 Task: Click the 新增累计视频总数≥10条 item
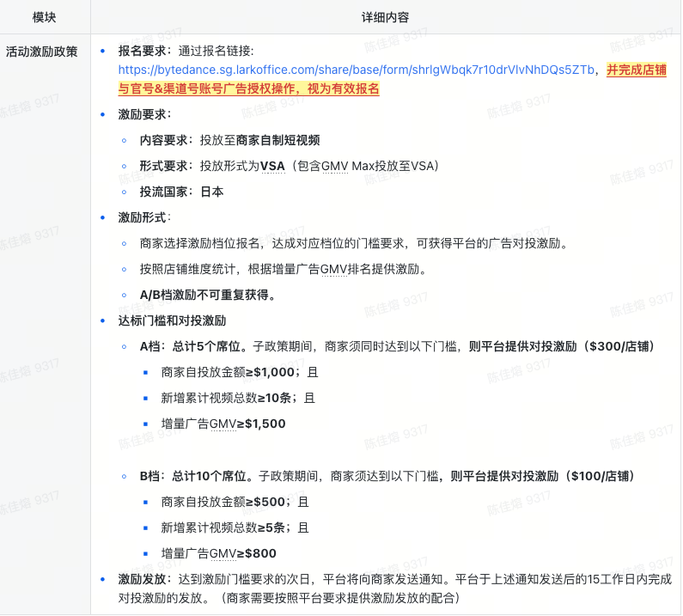238,398
